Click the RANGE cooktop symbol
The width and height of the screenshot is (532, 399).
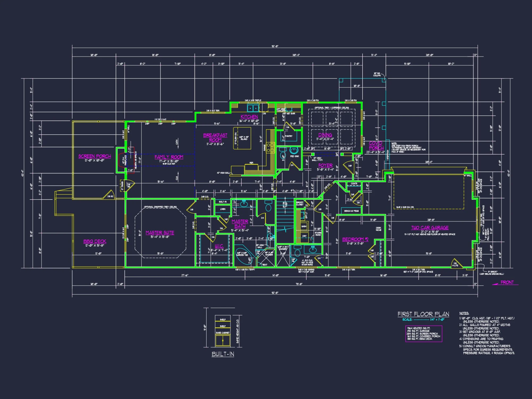(270, 148)
